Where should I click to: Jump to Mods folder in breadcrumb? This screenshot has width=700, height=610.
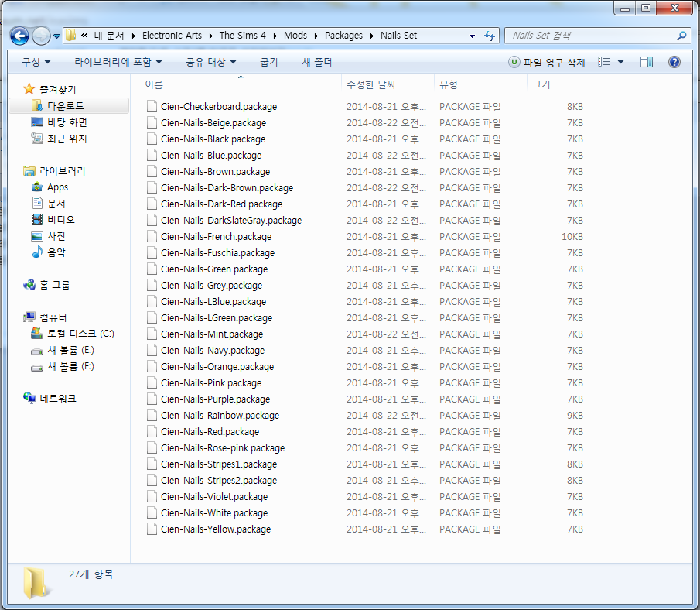[295, 36]
